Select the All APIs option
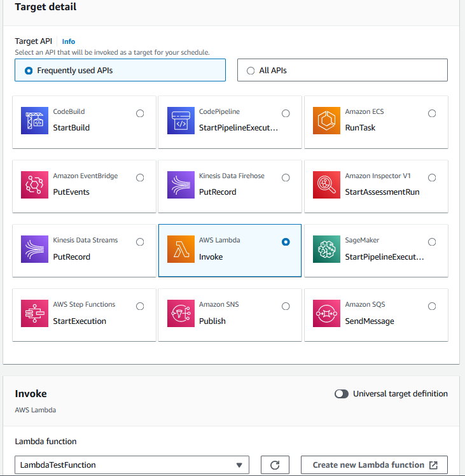The image size is (465, 476). [x=342, y=70]
